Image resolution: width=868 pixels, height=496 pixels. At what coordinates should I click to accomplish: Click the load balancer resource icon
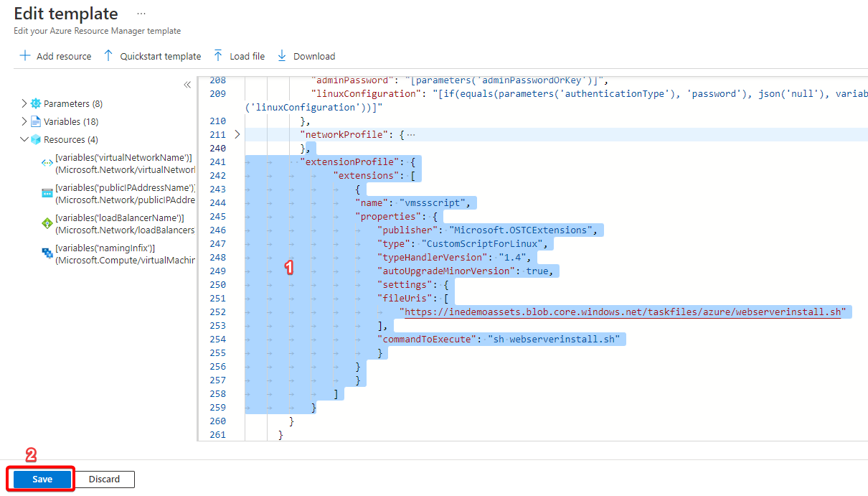47,224
